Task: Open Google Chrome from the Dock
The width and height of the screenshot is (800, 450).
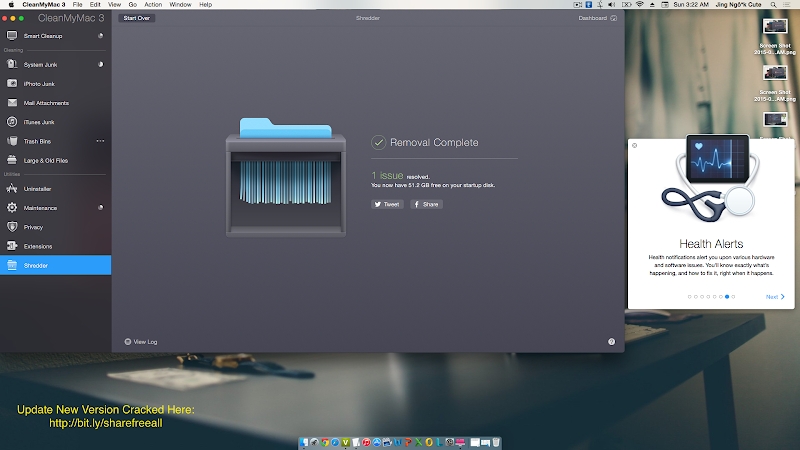Action: click(324, 442)
